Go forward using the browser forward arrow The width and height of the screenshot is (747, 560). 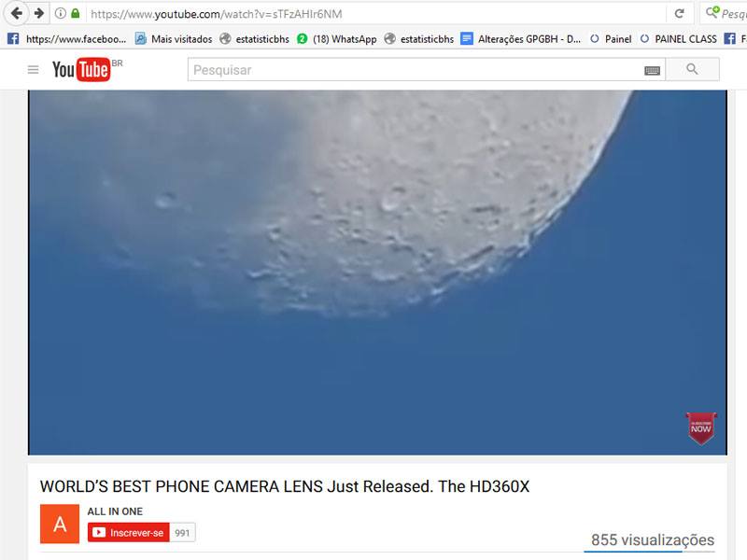tap(39, 13)
